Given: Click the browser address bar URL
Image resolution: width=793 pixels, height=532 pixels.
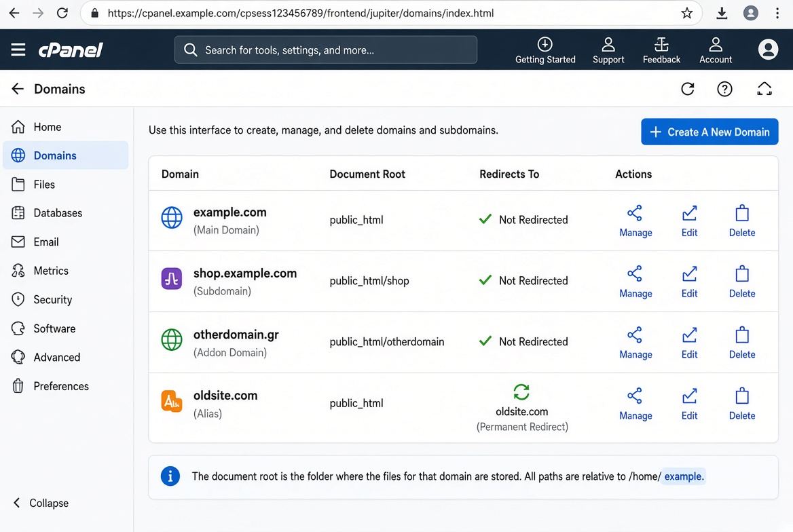Looking at the screenshot, I should pos(300,13).
